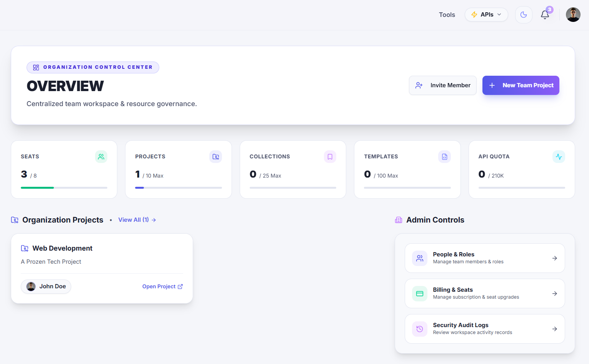Image resolution: width=589 pixels, height=364 pixels.
Task: Click the Billing & Seats card icon
Action: coord(420,294)
